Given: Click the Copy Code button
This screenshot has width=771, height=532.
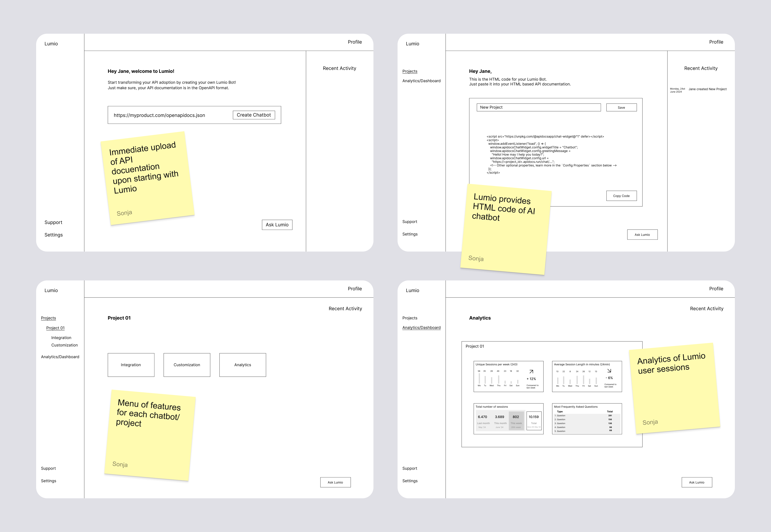Looking at the screenshot, I should pos(621,196).
